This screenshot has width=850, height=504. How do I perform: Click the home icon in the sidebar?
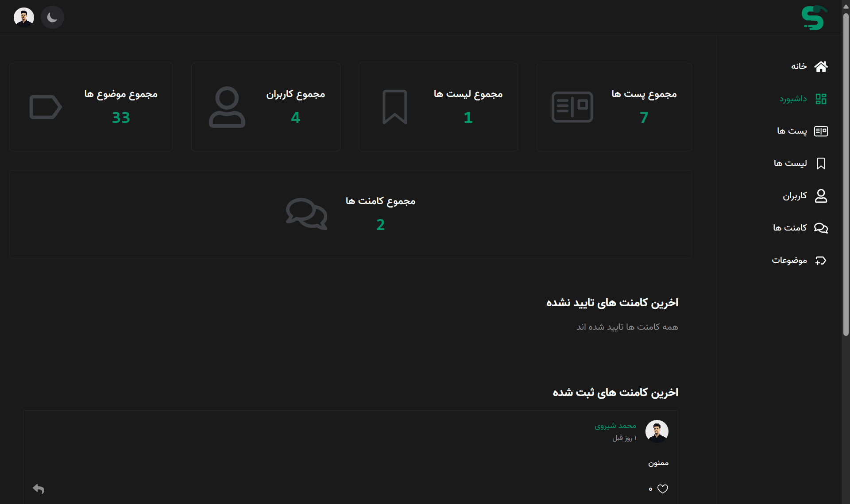click(821, 66)
